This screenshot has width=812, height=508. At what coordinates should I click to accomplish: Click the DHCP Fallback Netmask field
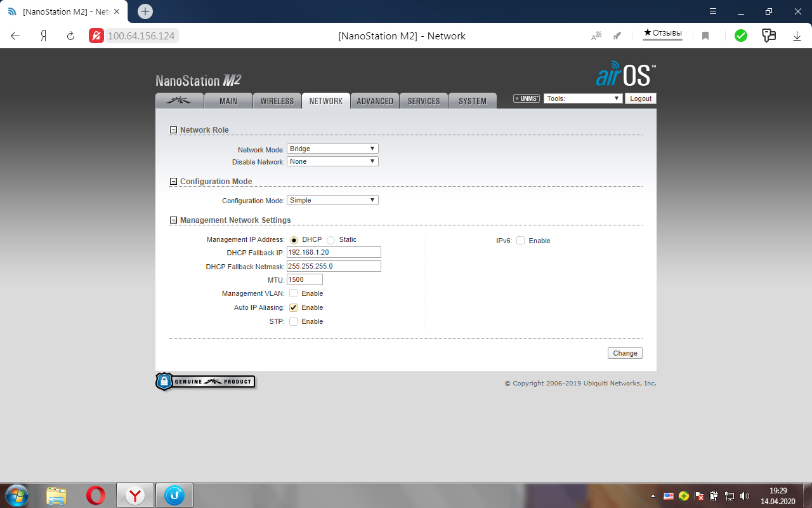(334, 266)
